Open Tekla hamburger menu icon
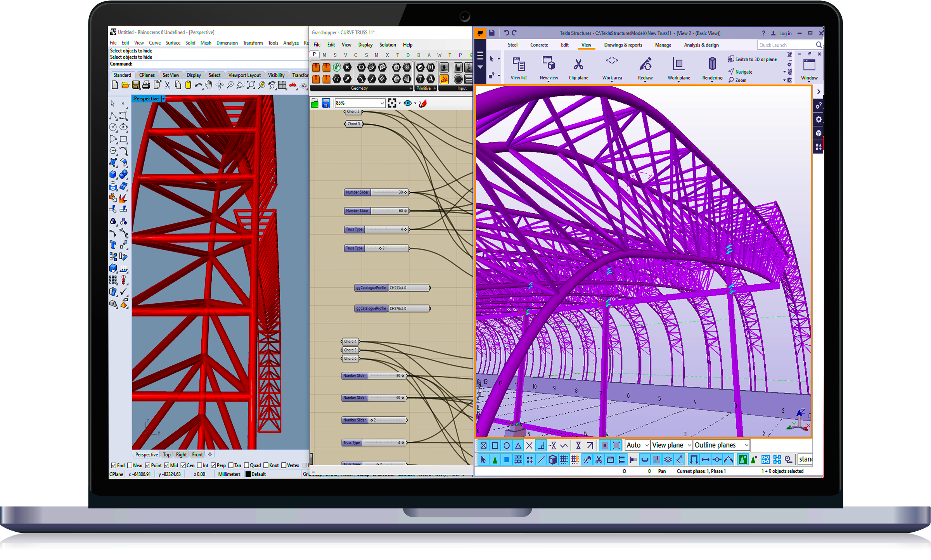The image size is (931, 560). click(480, 56)
